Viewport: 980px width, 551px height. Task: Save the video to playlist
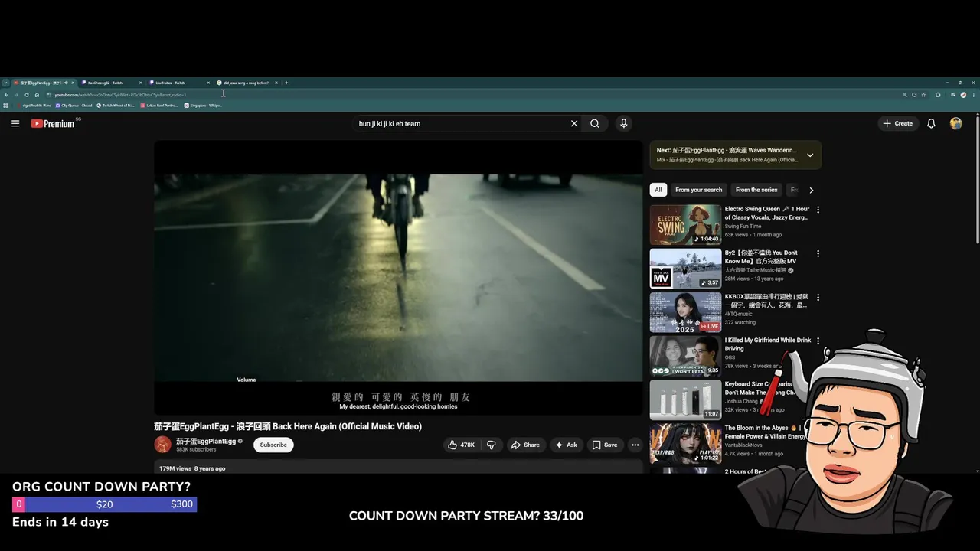(x=604, y=445)
